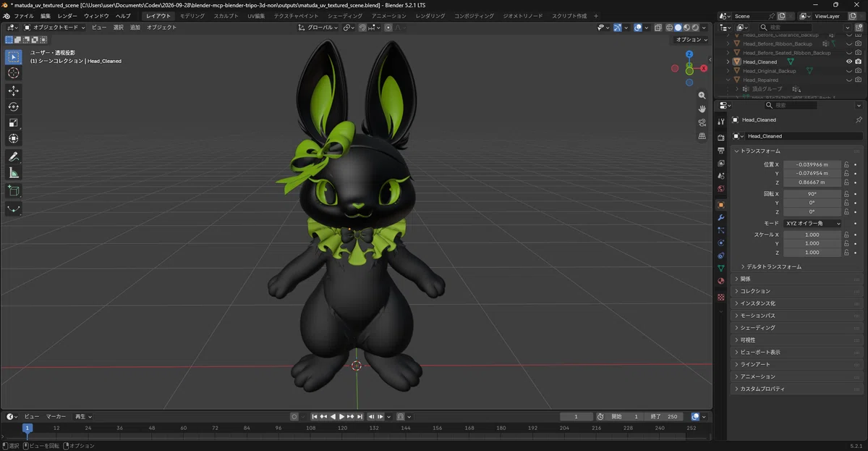The height and width of the screenshot is (451, 868).
Task: Click the オプション button in viewport
Action: pos(691,40)
